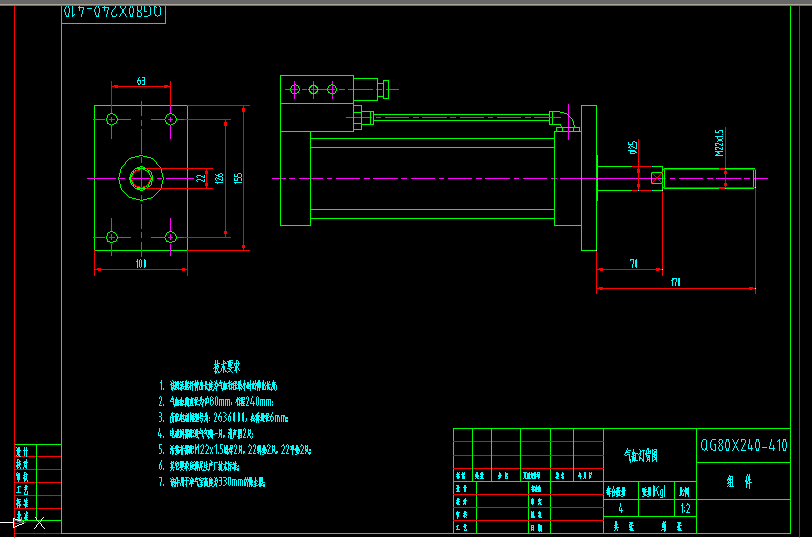Click the top-left mounting hole of flange
The width and height of the screenshot is (812, 538).
coord(112,119)
